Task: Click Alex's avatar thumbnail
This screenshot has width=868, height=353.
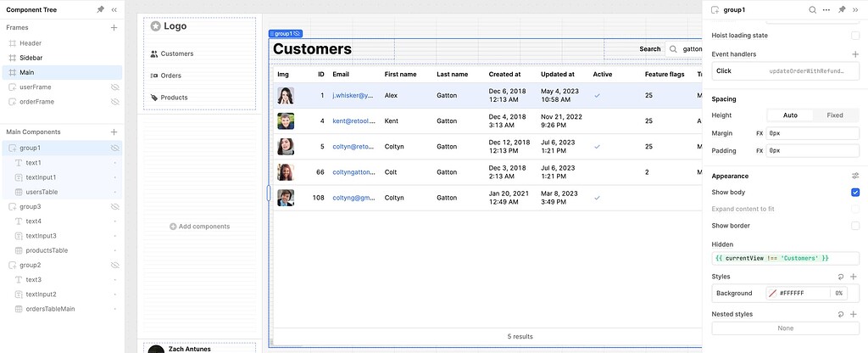Action: [x=286, y=95]
